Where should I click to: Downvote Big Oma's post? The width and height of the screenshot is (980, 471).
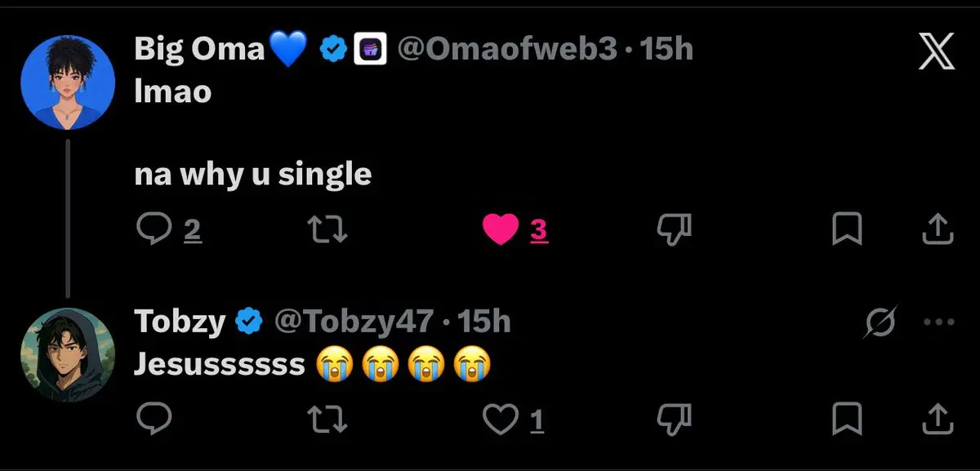click(x=675, y=231)
